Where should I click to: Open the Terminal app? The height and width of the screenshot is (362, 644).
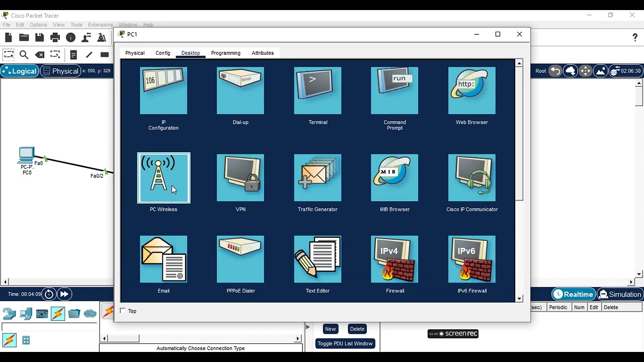tap(317, 90)
